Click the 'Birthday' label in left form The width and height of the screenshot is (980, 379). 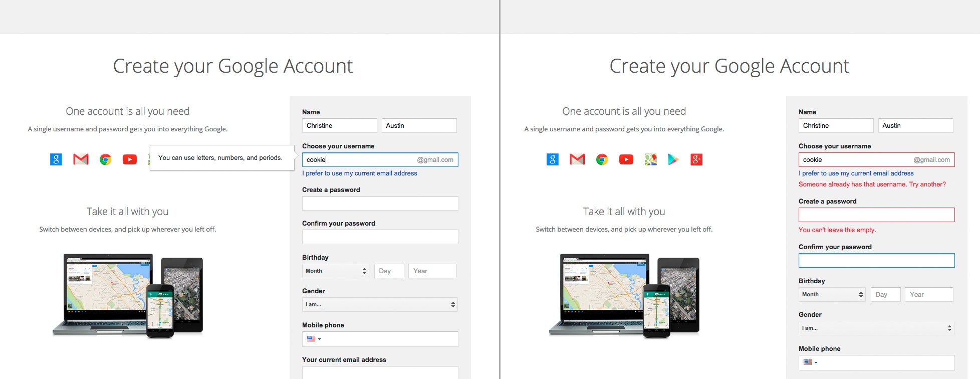click(x=315, y=258)
